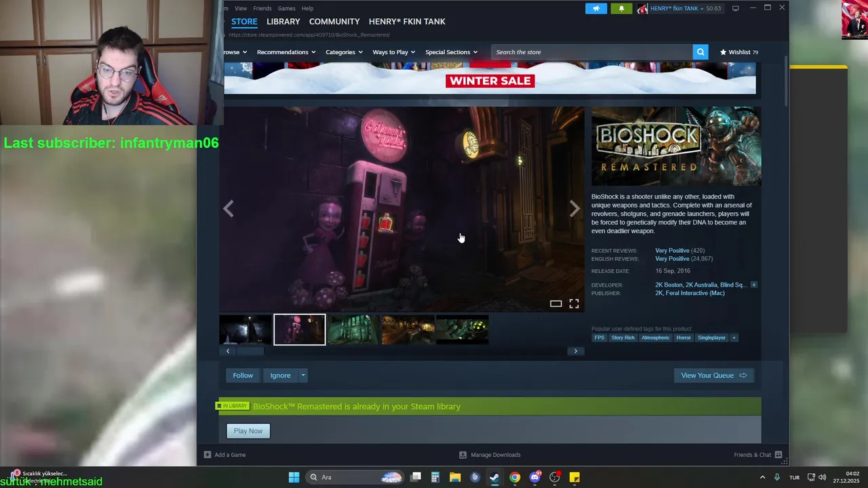The image size is (868, 488).
Task: Click the Play Now button
Action: click(248, 431)
